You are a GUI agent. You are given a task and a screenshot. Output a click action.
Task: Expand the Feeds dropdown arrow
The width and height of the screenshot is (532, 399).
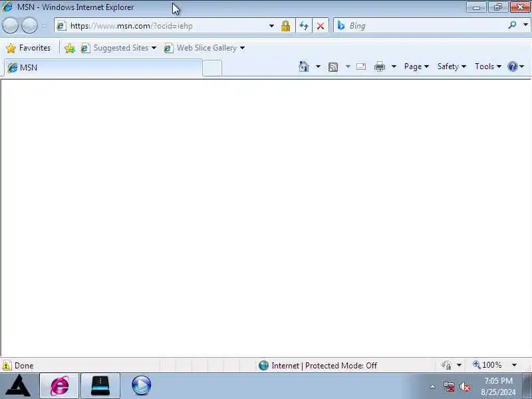348,66
